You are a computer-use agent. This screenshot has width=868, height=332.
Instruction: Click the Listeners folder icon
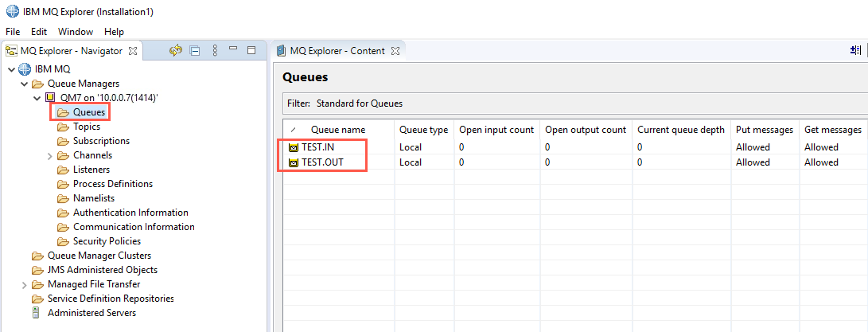click(63, 170)
